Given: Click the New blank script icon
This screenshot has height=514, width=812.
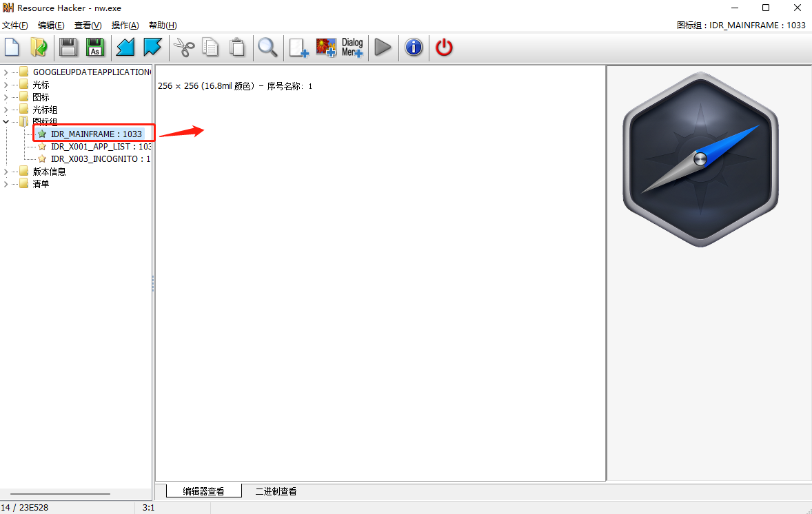Looking at the screenshot, I should pos(12,47).
